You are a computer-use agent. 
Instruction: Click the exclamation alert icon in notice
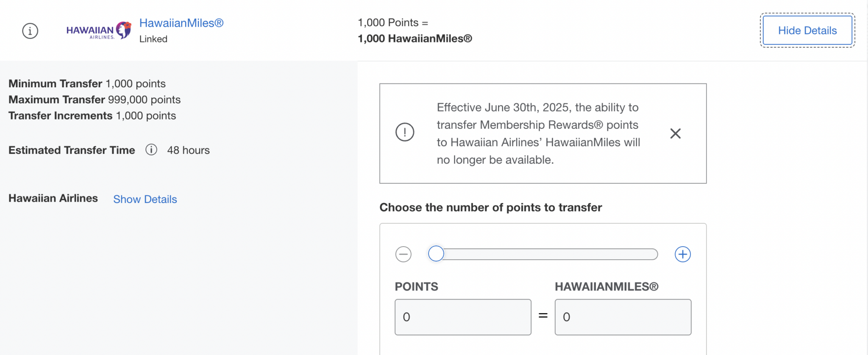point(405,132)
